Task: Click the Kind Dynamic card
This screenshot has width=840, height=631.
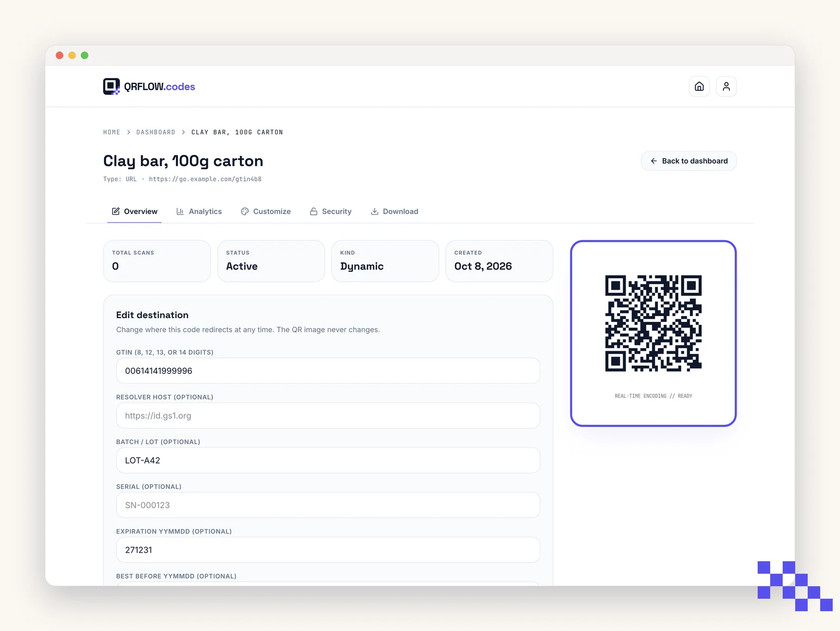Action: (385, 261)
